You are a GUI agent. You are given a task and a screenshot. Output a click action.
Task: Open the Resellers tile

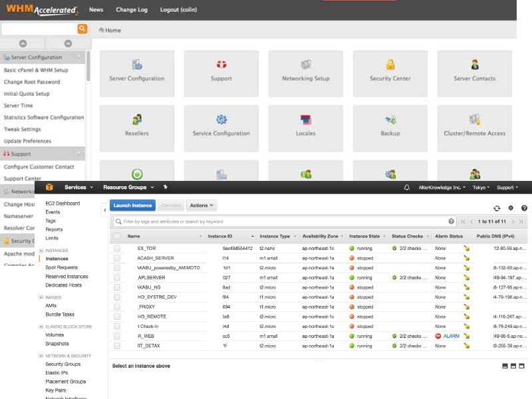pos(137,128)
